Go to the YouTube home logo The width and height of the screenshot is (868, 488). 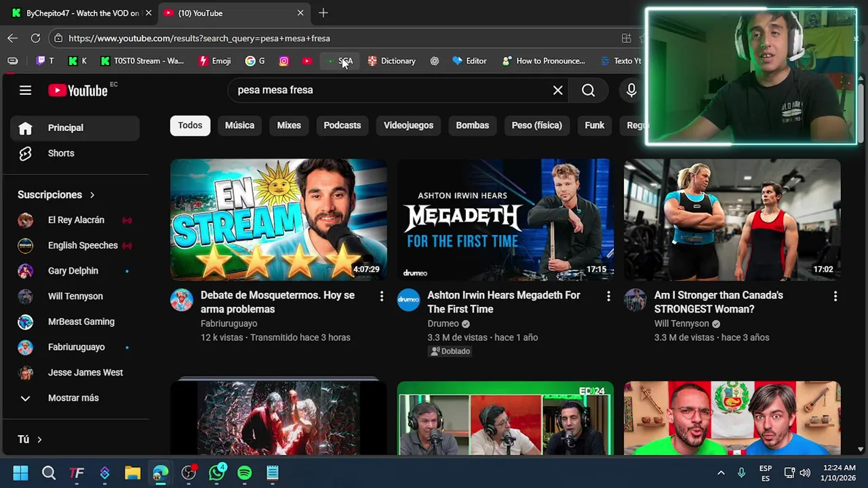[78, 90]
